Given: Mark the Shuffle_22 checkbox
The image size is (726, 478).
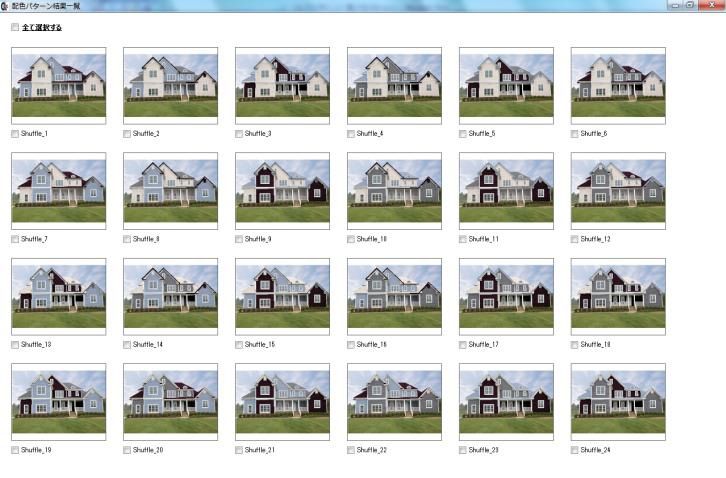Looking at the screenshot, I should pyautogui.click(x=351, y=450).
